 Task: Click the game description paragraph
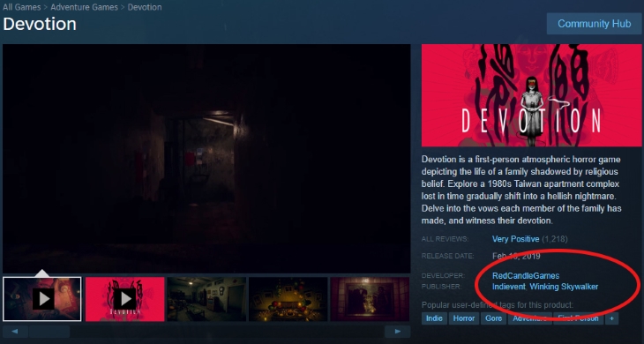521,190
